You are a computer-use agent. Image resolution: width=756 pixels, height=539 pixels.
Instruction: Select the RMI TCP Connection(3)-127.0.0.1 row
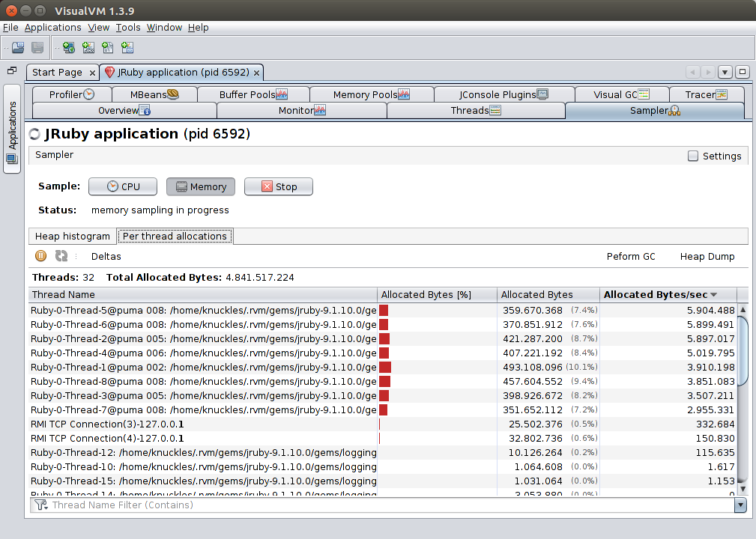click(x=383, y=424)
